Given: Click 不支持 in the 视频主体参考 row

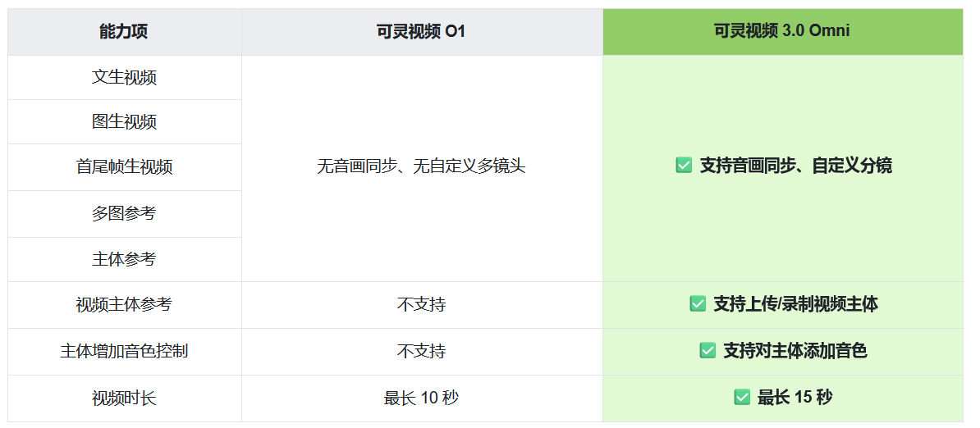Looking at the screenshot, I should 421,305.
